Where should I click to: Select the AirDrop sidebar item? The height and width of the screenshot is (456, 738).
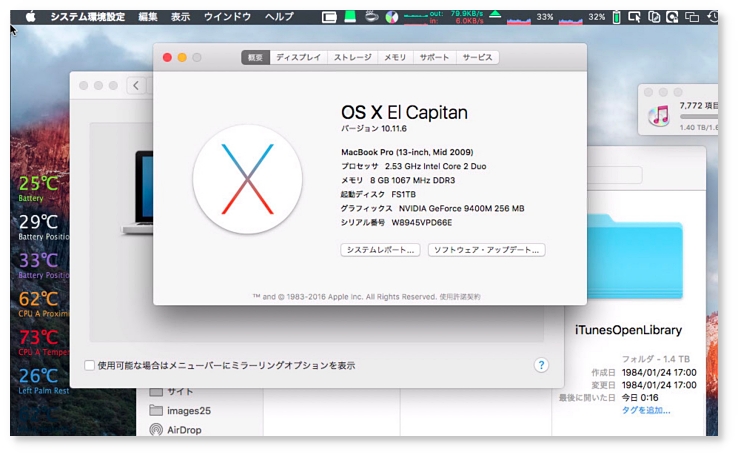(x=183, y=429)
